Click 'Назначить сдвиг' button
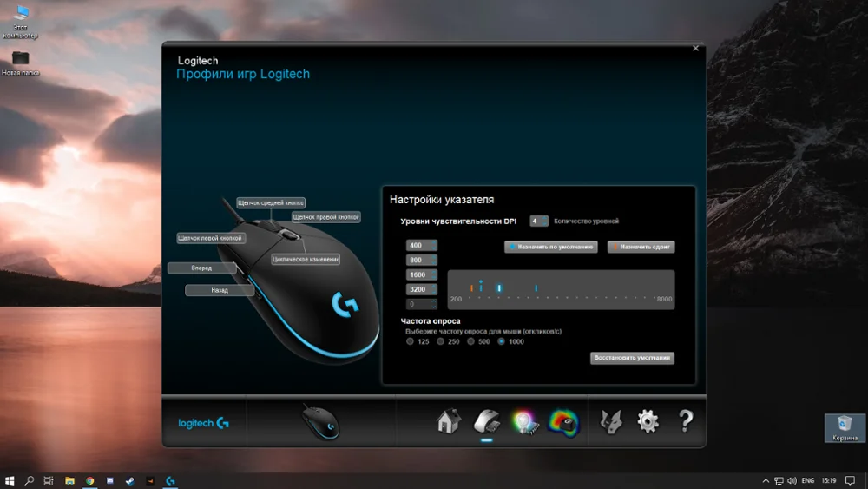The image size is (868, 489). pos(641,247)
